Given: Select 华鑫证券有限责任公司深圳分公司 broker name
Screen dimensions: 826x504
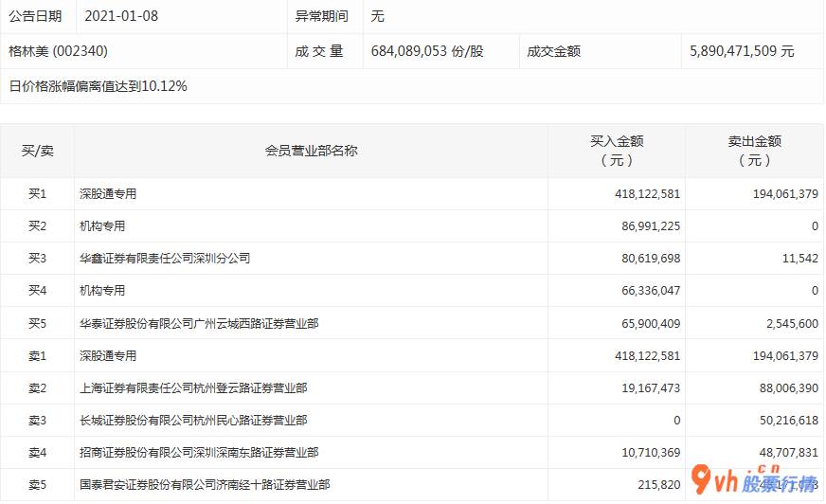Looking at the screenshot, I should [165, 258].
